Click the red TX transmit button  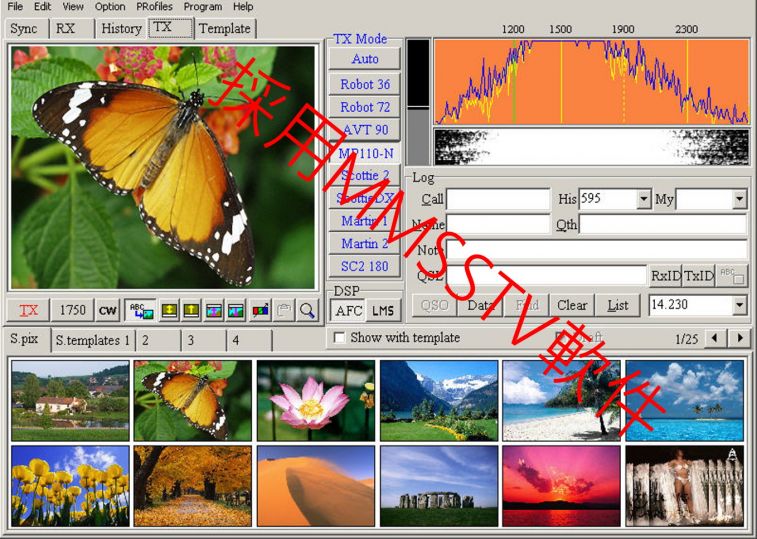29,311
